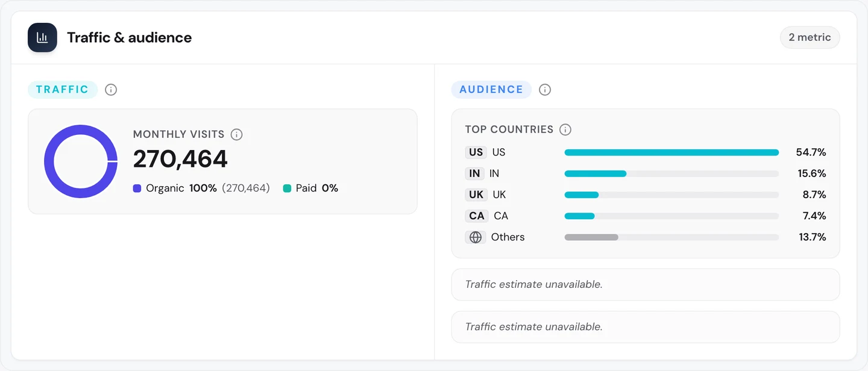868x371 pixels.
Task: Click the IN 15.6% progress bar
Action: tap(671, 173)
